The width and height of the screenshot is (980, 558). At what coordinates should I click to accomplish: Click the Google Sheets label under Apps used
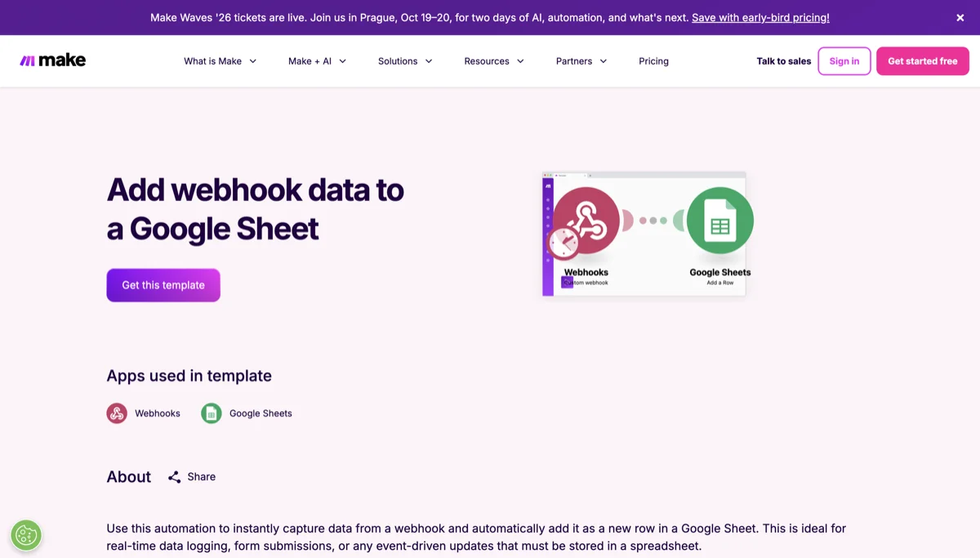[261, 413]
